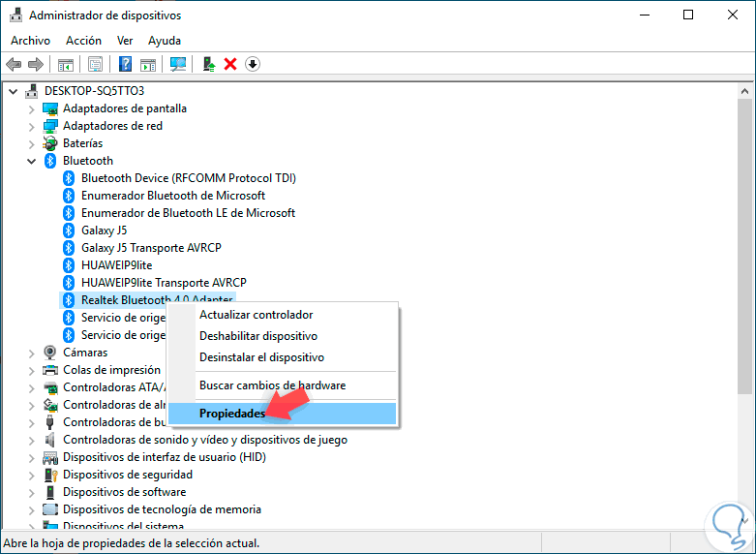Click the update driver toolbar icon
The image size is (756, 554).
(x=208, y=64)
